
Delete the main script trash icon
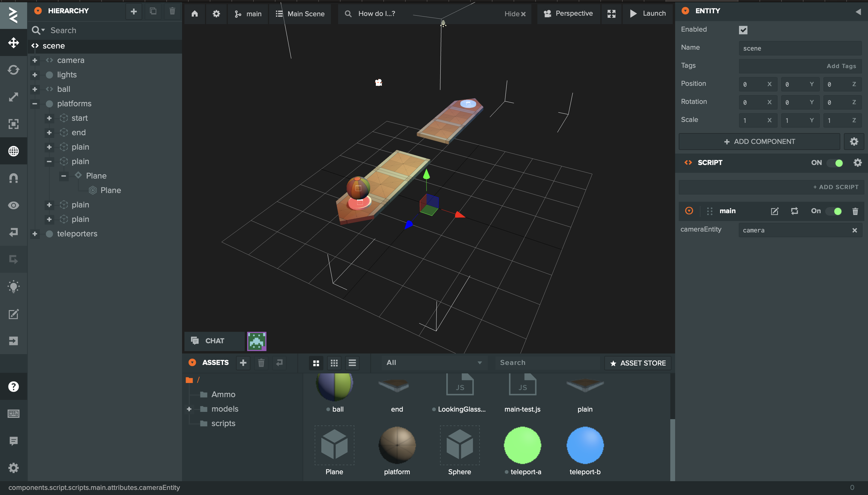(855, 211)
